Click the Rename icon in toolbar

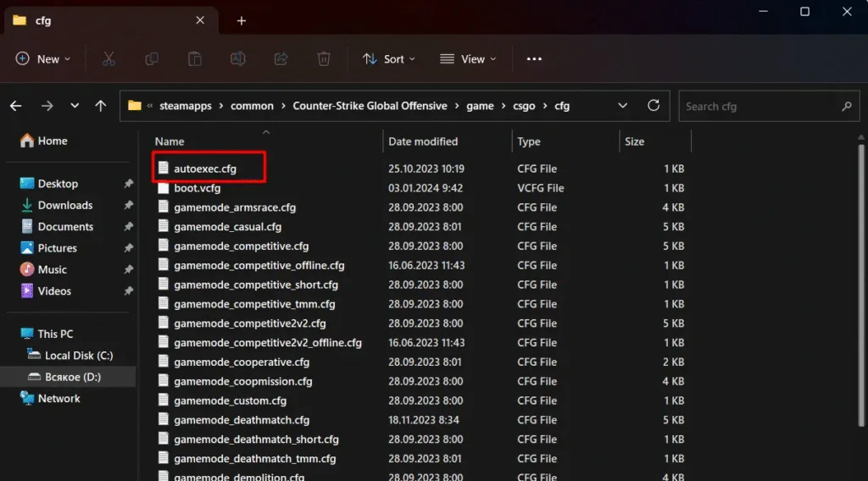(x=238, y=58)
